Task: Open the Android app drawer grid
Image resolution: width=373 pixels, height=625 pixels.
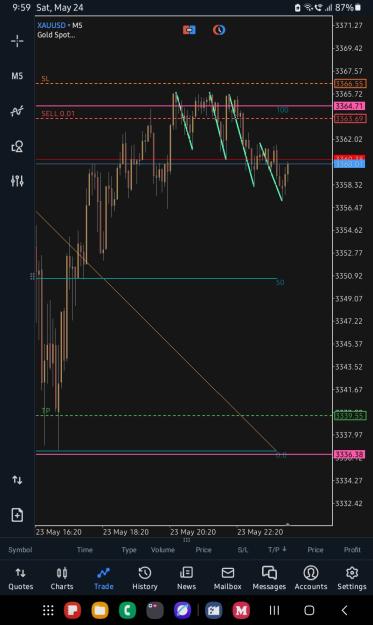Action: [48, 610]
